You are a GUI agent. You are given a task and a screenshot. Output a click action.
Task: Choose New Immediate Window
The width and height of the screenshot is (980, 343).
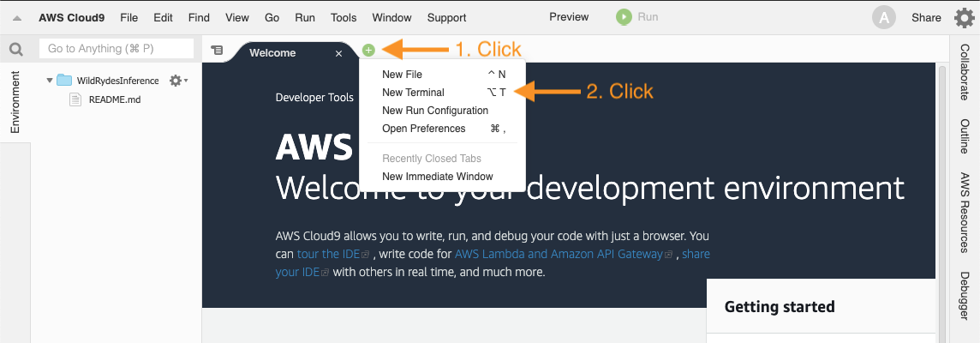click(x=443, y=177)
